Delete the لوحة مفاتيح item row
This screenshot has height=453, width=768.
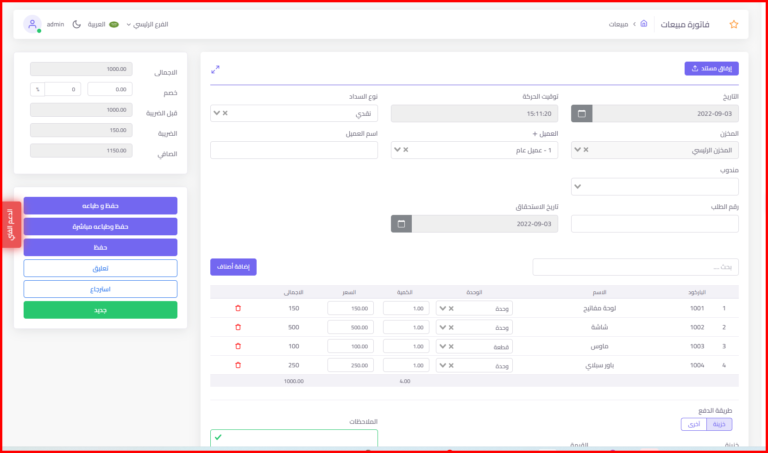(x=238, y=308)
